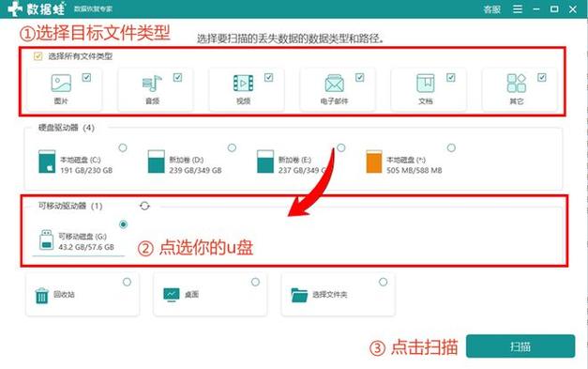Click the 本地磁盘 (C:) drive icon
588x369 pixels.
click(47, 161)
